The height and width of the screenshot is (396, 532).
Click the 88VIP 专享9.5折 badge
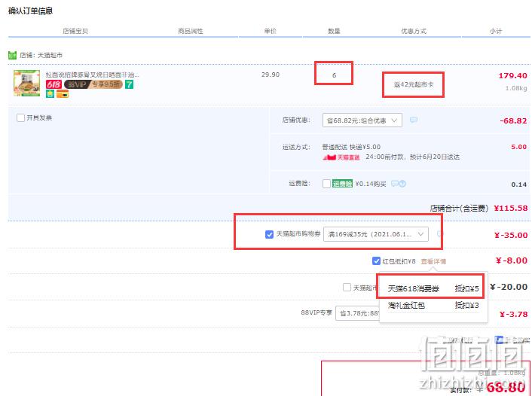tap(93, 84)
